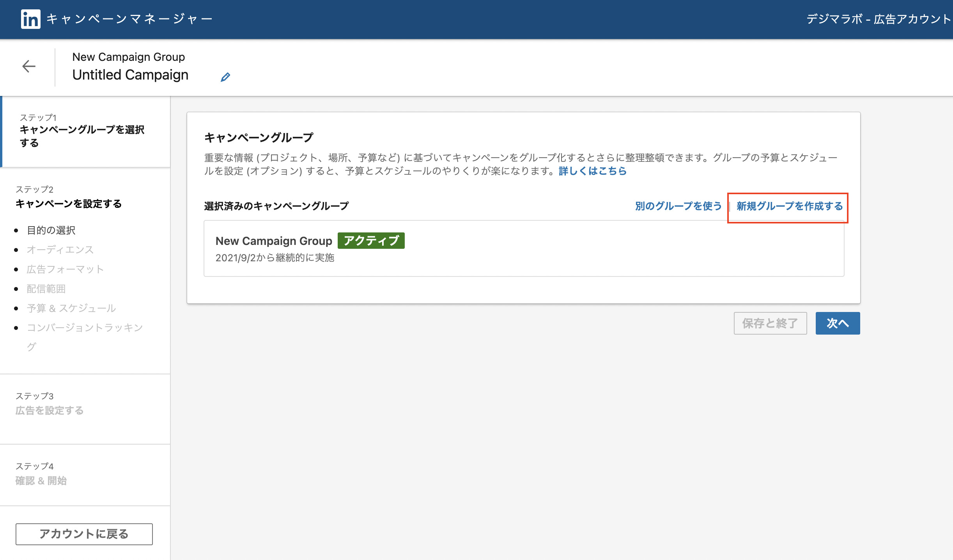Image resolution: width=953 pixels, height=560 pixels.
Task: Go to step 3 広告を設定する
Action: point(50,410)
